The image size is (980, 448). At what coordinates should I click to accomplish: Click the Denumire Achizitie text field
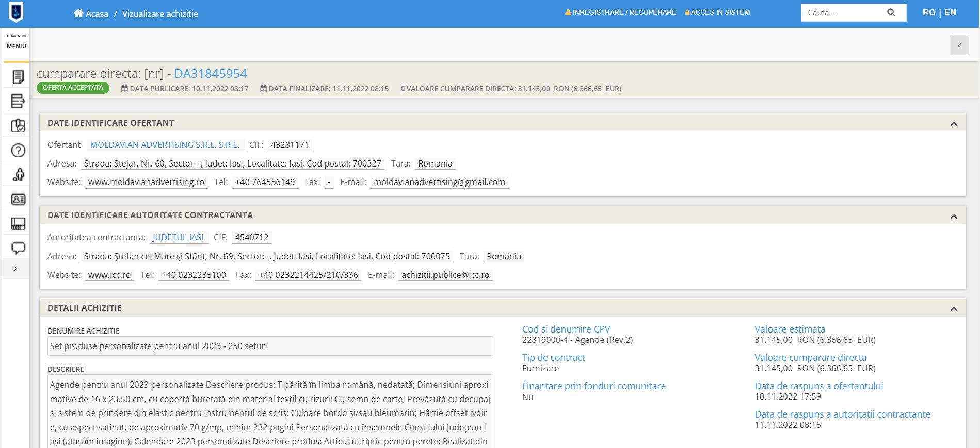point(270,346)
